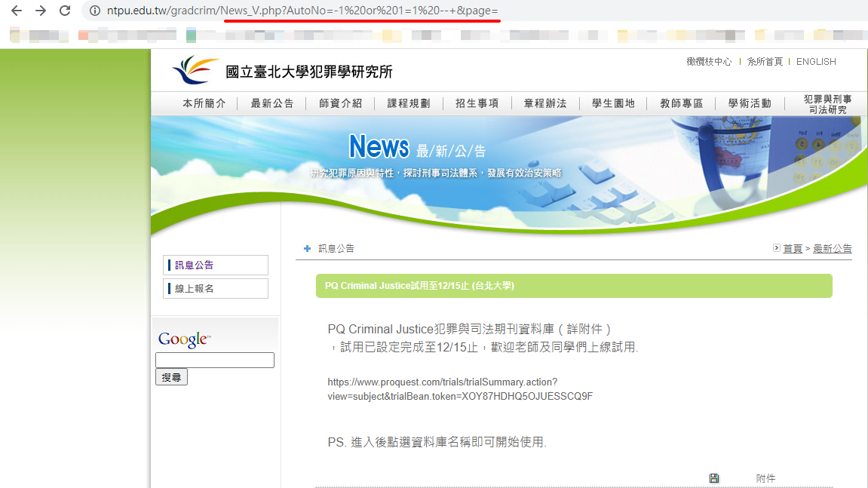
Task: Click the URL in address bar
Action: pyautogui.click(x=302, y=11)
